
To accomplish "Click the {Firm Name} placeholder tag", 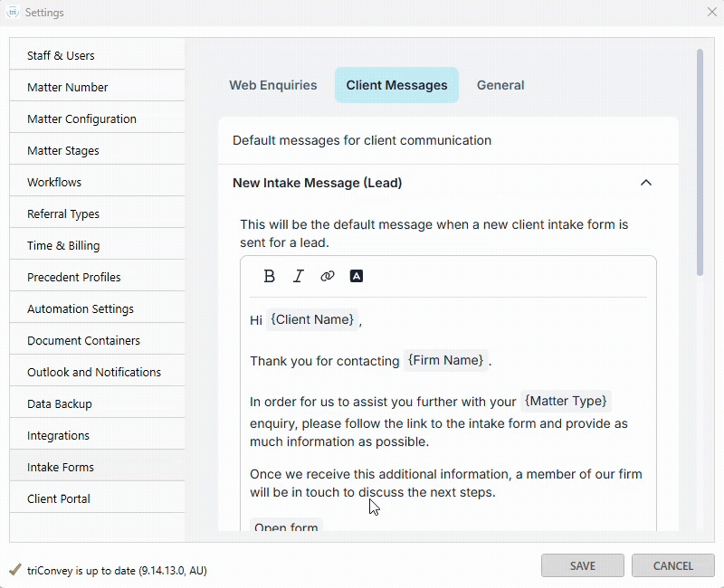I will click(446, 360).
